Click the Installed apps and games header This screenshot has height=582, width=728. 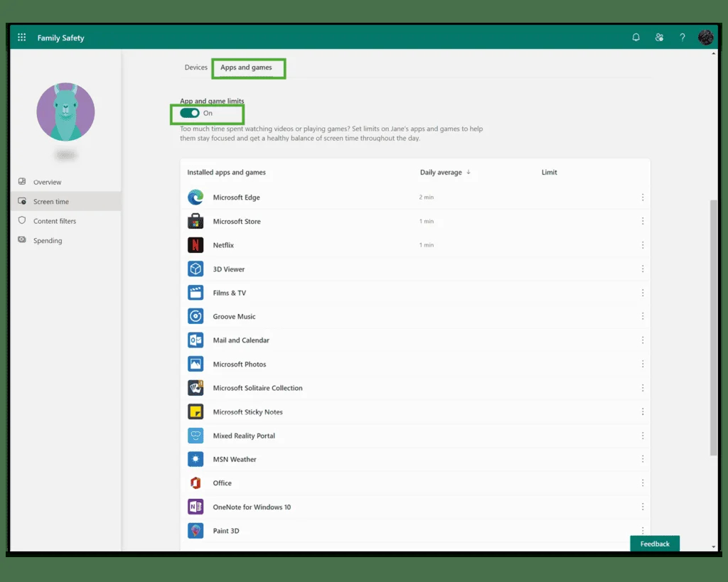pyautogui.click(x=227, y=172)
